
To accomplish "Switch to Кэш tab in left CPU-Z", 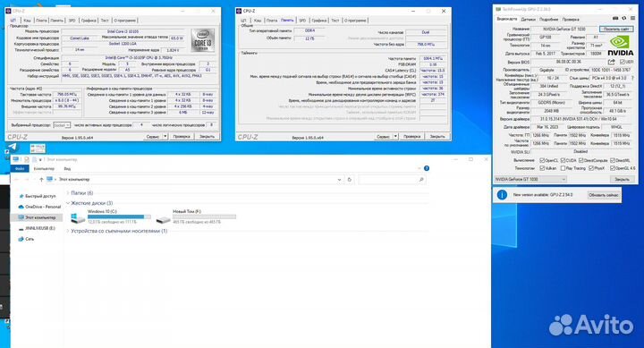I will (x=27, y=21).
